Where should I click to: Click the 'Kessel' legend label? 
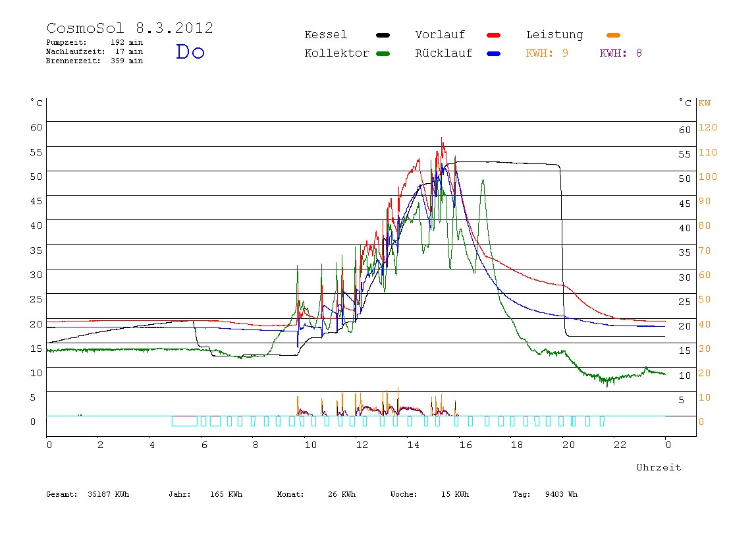click(x=325, y=35)
